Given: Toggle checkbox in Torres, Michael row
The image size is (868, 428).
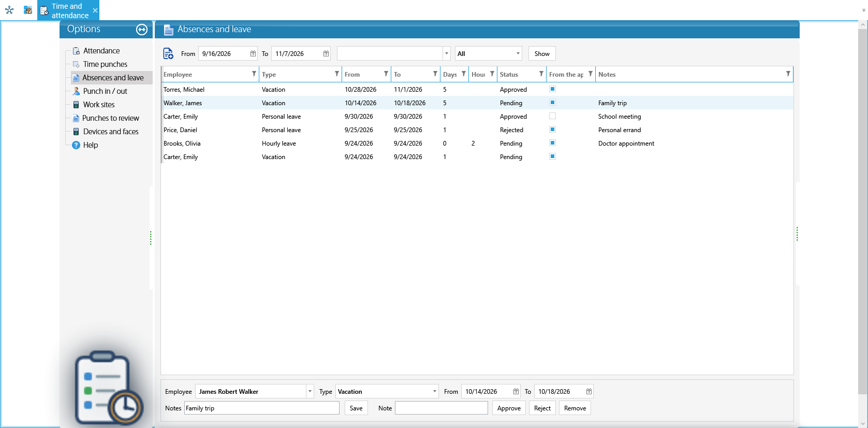Looking at the screenshot, I should (x=552, y=89).
